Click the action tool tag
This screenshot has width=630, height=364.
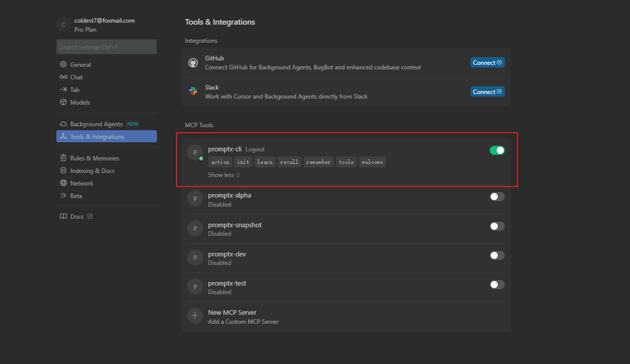[220, 162]
